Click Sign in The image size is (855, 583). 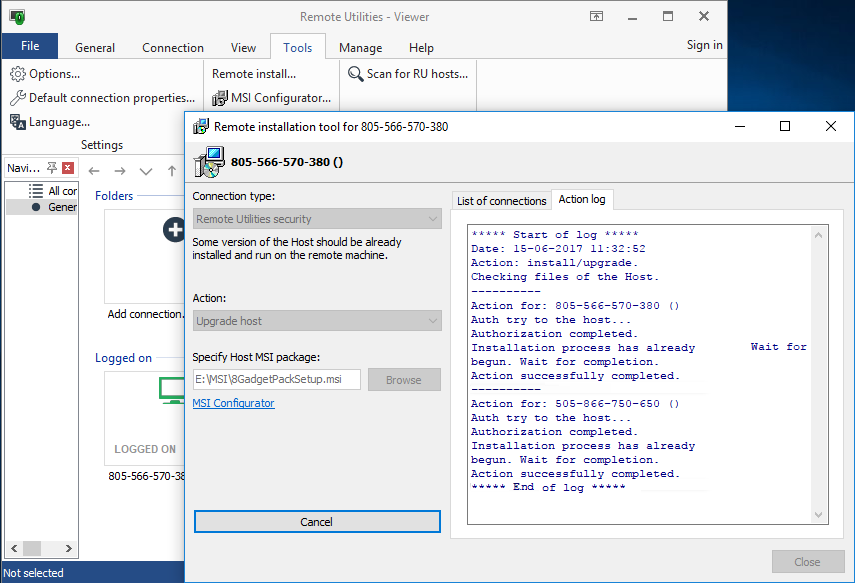coord(705,45)
